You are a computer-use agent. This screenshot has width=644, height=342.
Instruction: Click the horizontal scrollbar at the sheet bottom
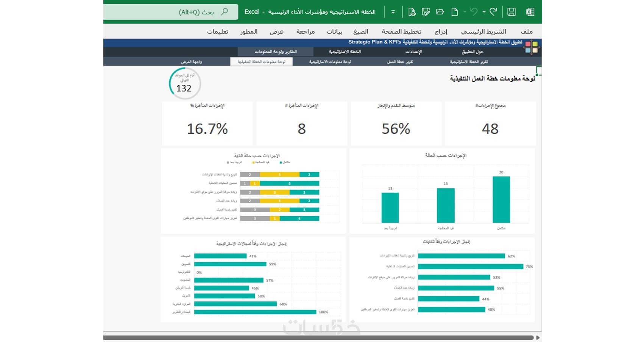tap(318, 337)
